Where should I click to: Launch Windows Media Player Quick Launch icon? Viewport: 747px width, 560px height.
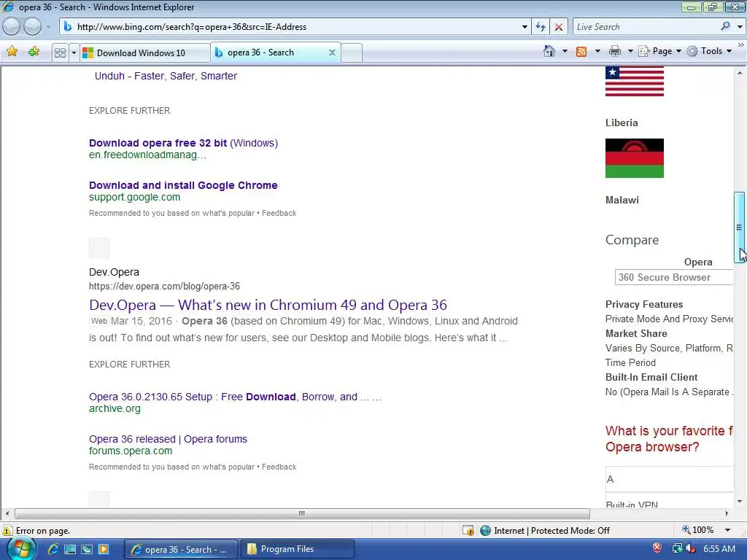tap(104, 549)
